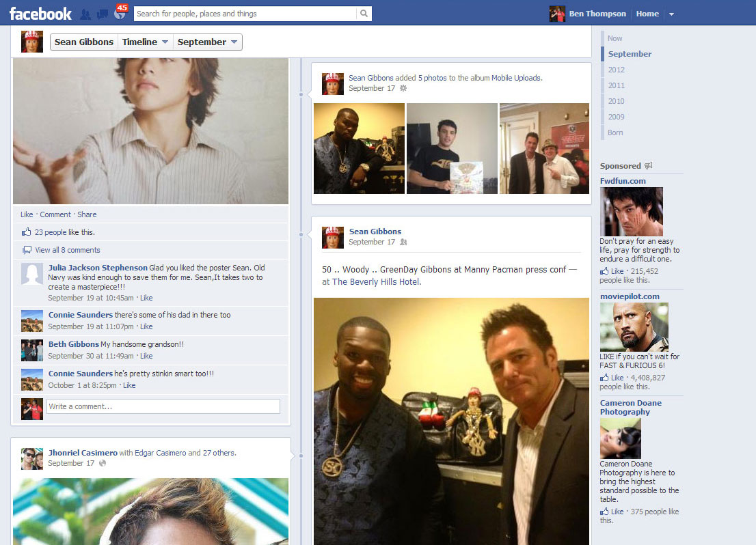
Task: Click the Sponsored megaphone icon
Action: tap(649, 166)
